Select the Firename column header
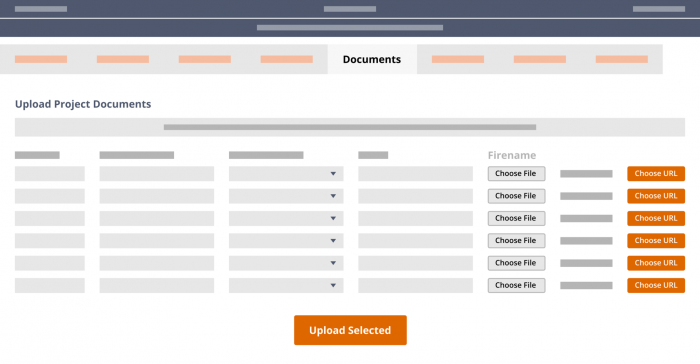The width and height of the screenshot is (700, 364). pyautogui.click(x=512, y=155)
